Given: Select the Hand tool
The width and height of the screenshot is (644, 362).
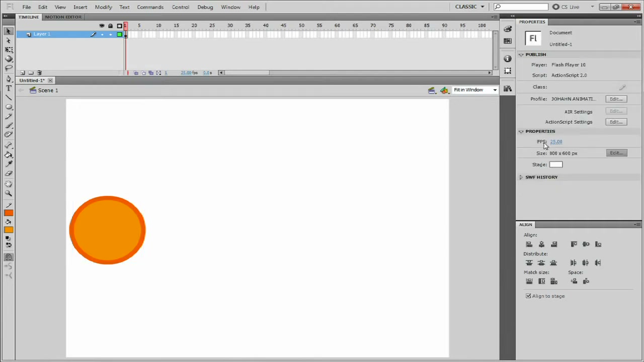Looking at the screenshot, I should pyautogui.click(x=9, y=185).
